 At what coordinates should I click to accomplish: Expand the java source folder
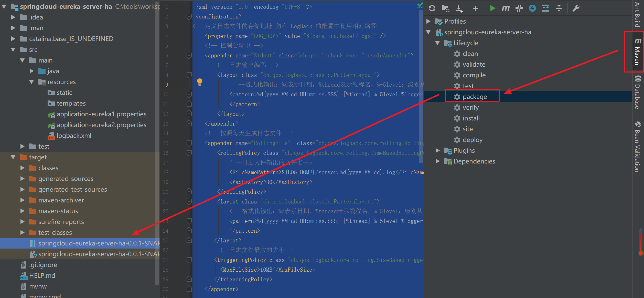[x=31, y=71]
